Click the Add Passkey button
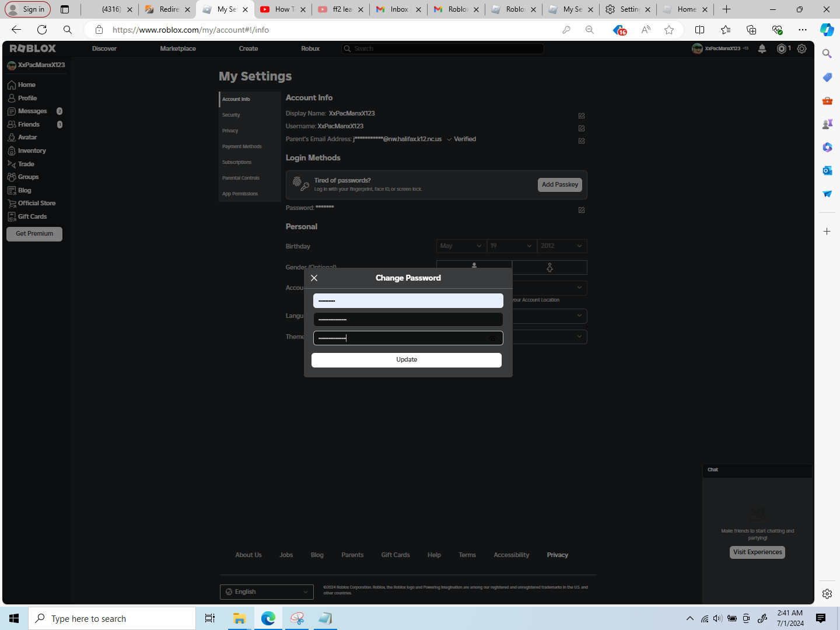 pos(560,185)
